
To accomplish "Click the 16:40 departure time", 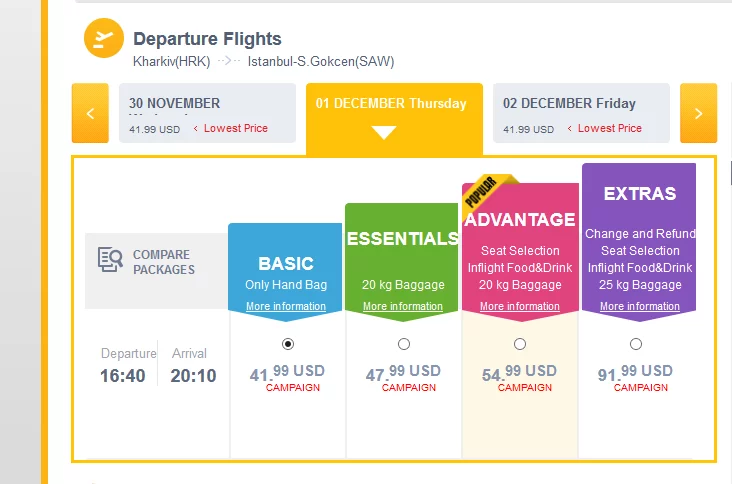I will click(x=123, y=376).
